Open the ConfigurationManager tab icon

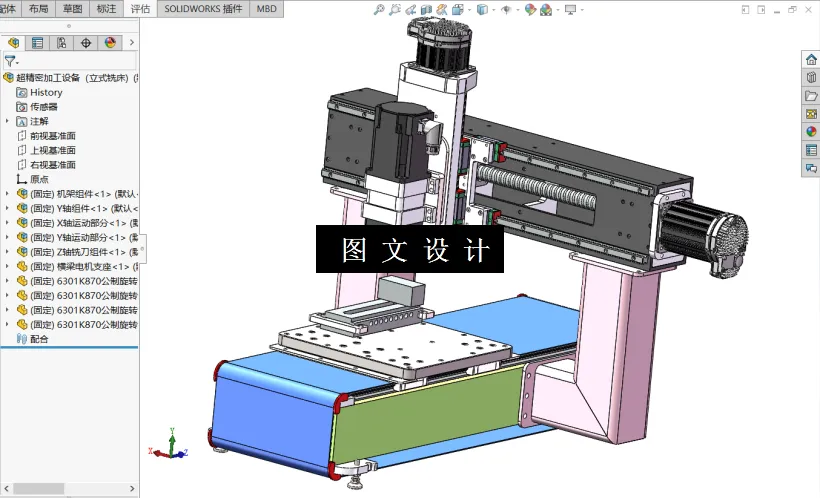coord(61,43)
